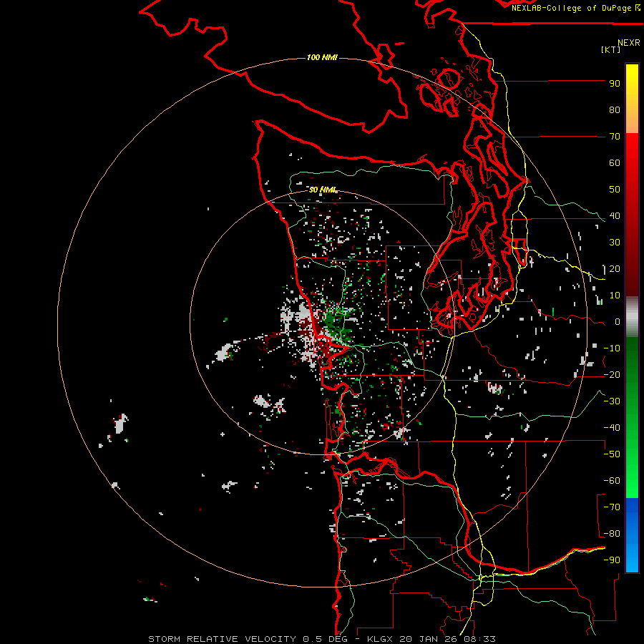Select the -10 knots legend value

612,348
